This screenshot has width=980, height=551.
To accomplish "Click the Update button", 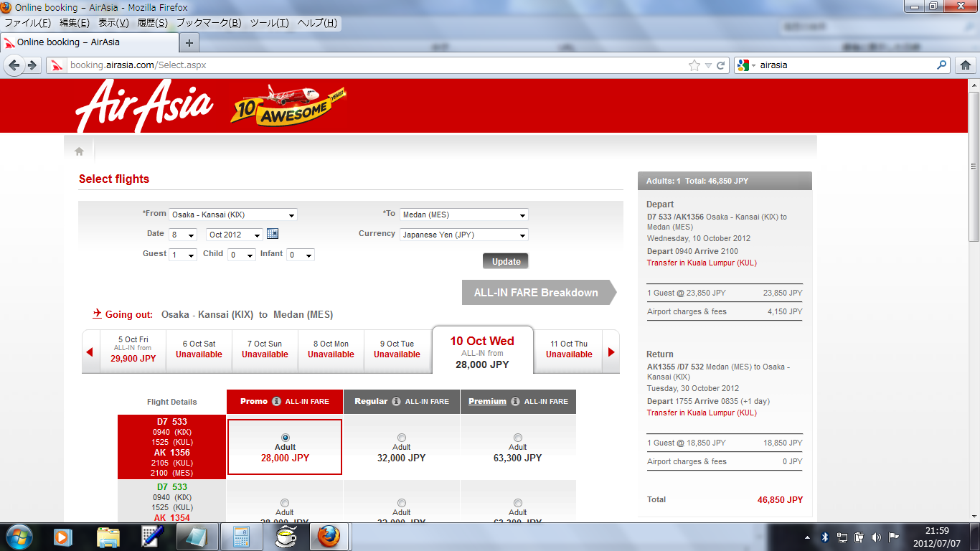I will (x=506, y=262).
